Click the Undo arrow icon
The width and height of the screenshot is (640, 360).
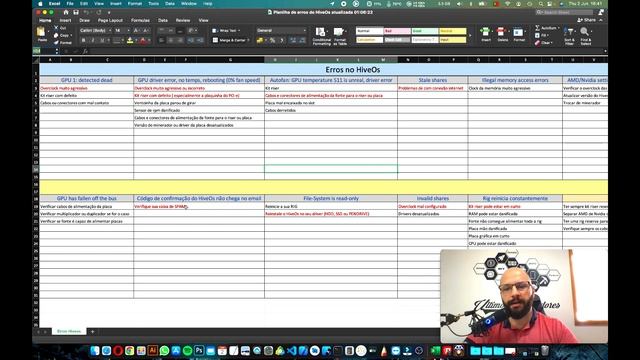tap(86, 12)
